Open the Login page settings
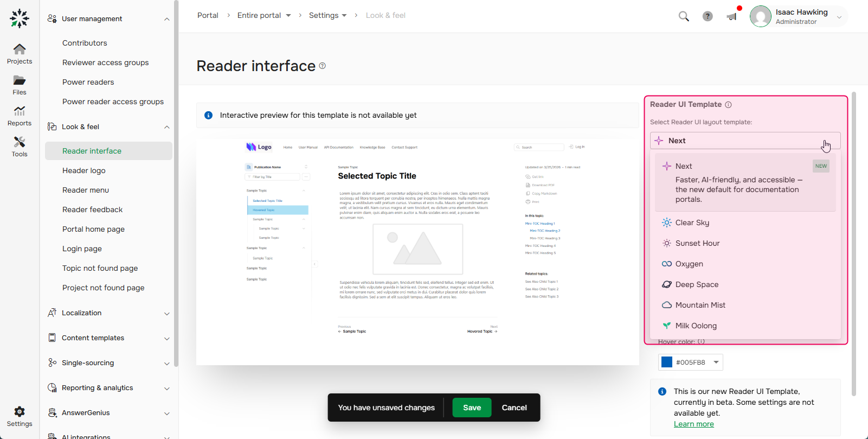The height and width of the screenshot is (439, 868). pos(82,249)
